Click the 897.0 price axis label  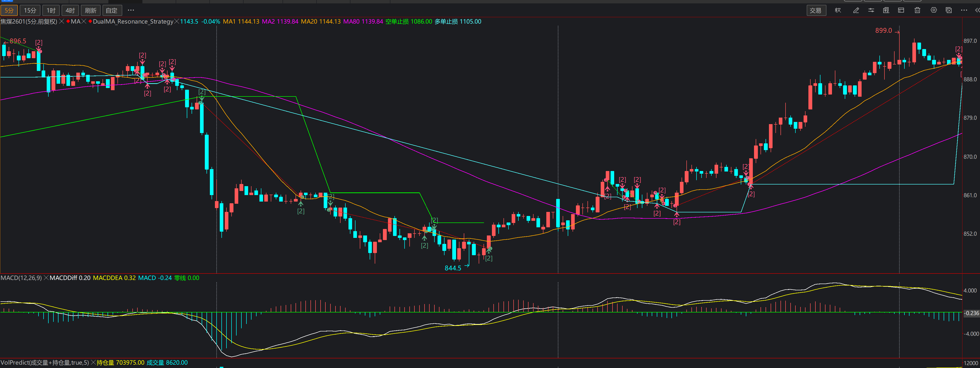click(970, 41)
